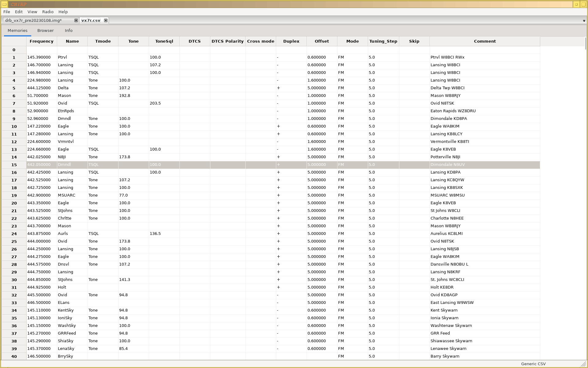Click the Mode column header

click(352, 41)
